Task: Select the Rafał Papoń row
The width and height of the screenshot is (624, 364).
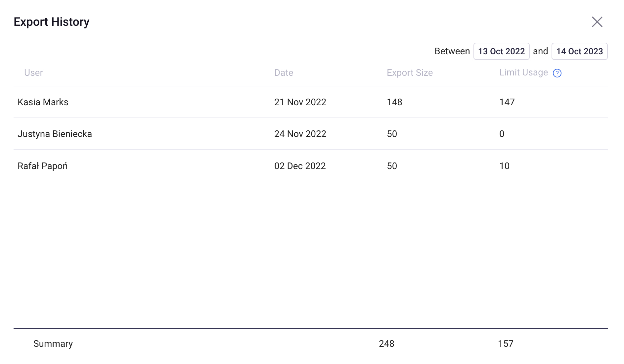Action: pos(310,166)
